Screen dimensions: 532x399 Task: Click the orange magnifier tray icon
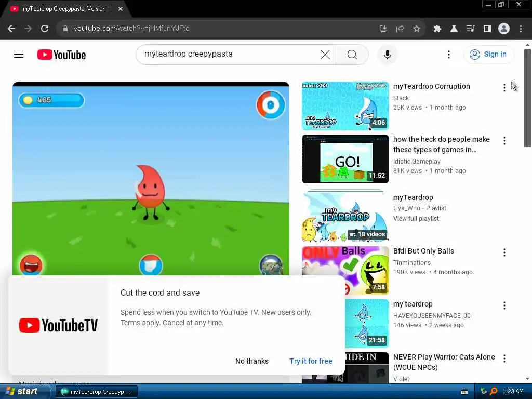coord(494,392)
